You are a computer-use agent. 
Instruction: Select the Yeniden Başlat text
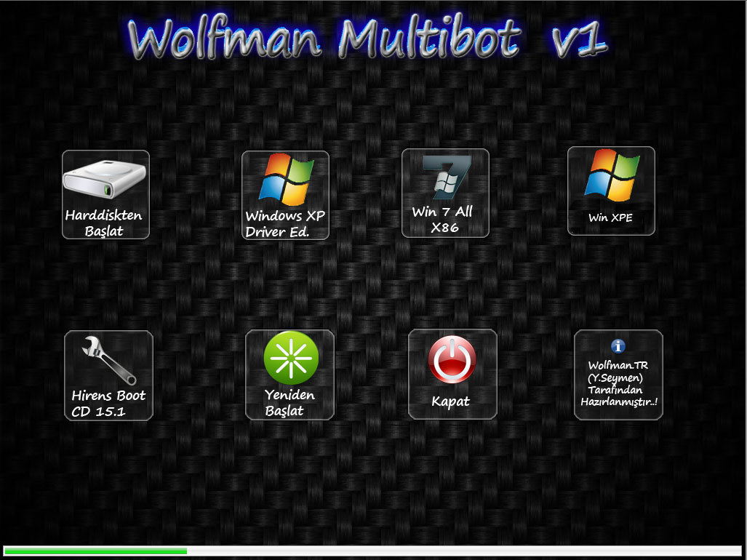click(x=289, y=402)
